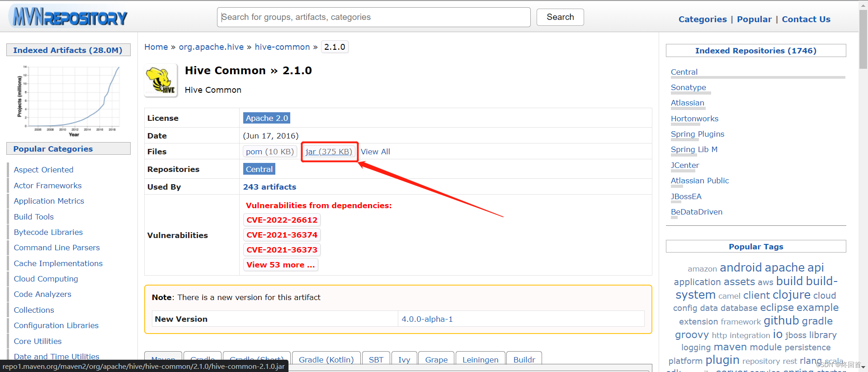Image resolution: width=868 pixels, height=372 pixels.
Task: Go to Home breadcrumb
Action: (156, 47)
